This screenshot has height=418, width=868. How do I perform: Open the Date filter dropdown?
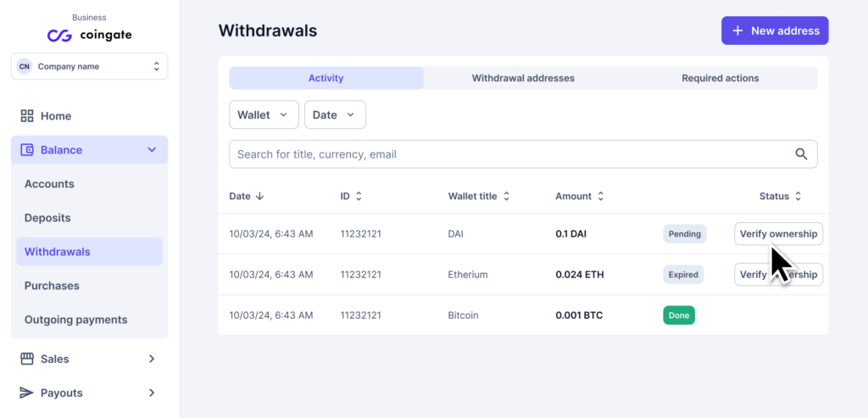(x=335, y=115)
